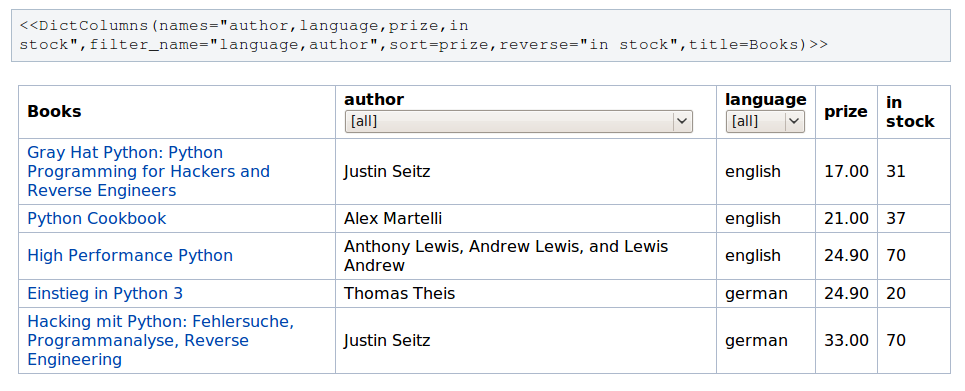The width and height of the screenshot is (965, 391).
Task: Click the 33.00 prize value
Action: (846, 341)
